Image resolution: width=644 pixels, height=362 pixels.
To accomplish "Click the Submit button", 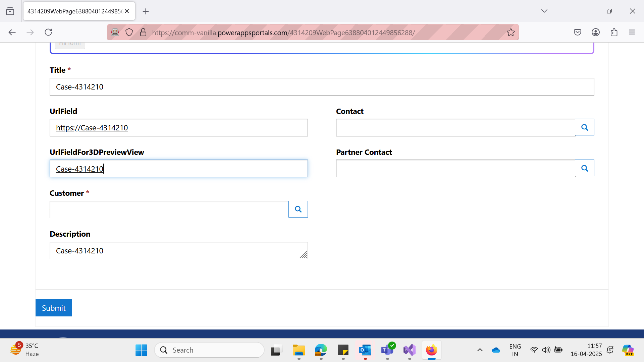I will click(x=54, y=308).
